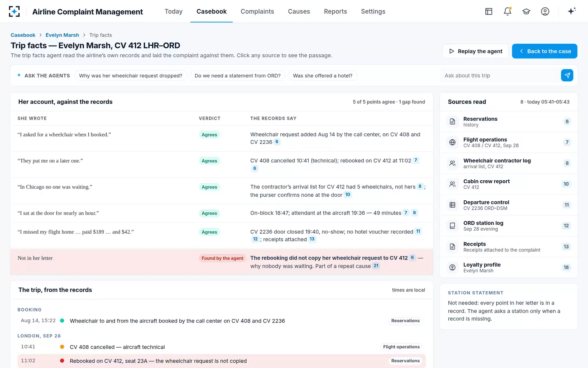The height and width of the screenshot is (368, 588).
Task: Click the Flight operations globe icon
Action: pos(452,142)
